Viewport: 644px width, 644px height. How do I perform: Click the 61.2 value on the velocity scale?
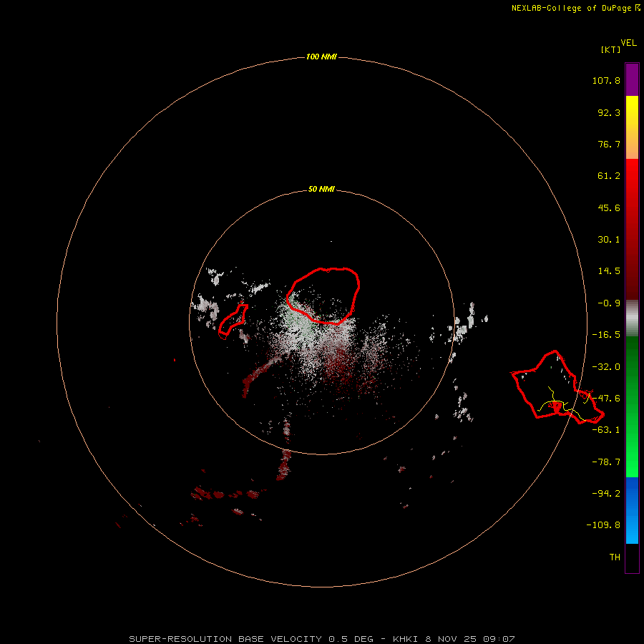pyautogui.click(x=609, y=176)
